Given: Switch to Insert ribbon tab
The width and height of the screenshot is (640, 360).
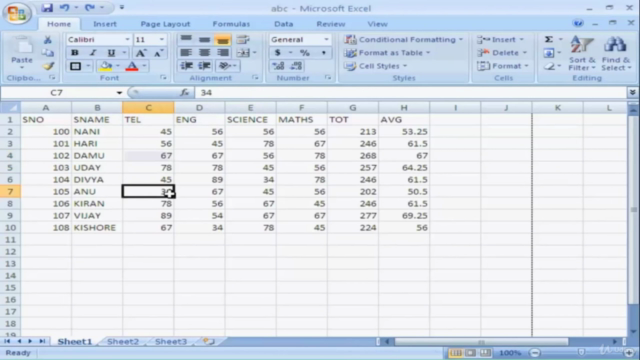Looking at the screenshot, I should [x=105, y=24].
